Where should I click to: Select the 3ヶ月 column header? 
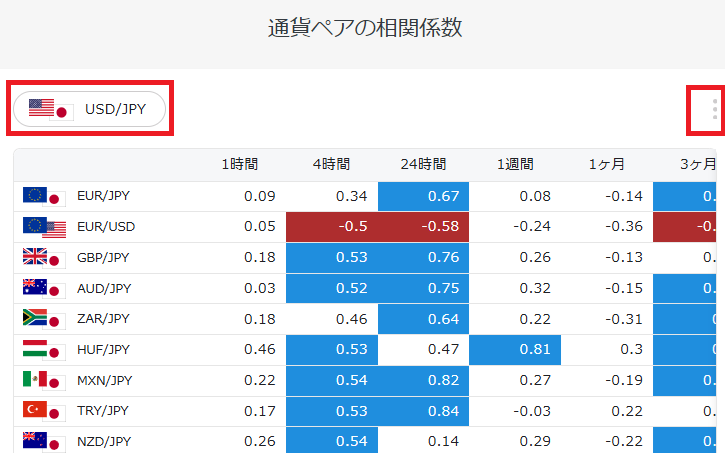698,164
